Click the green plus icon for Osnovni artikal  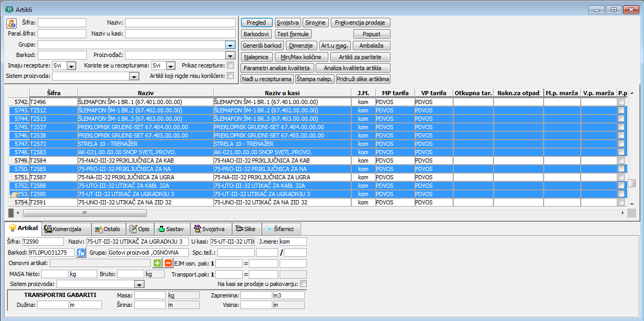point(157,263)
